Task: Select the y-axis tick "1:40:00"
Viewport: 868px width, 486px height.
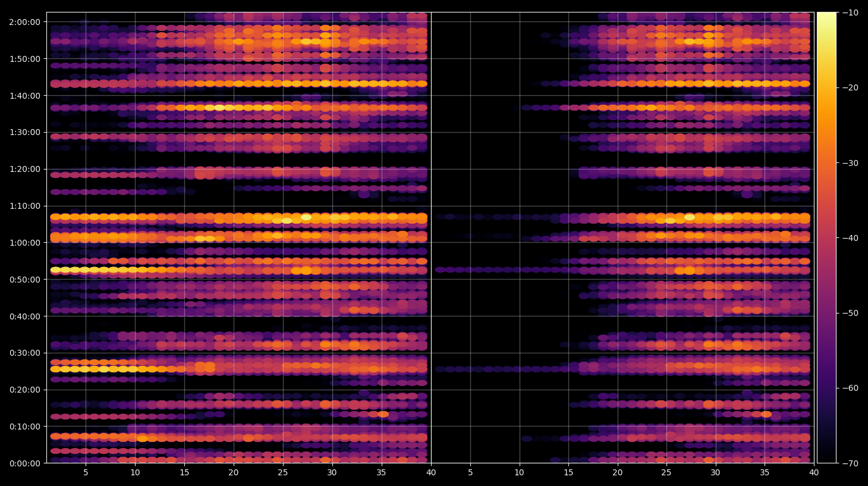Action: (25, 96)
